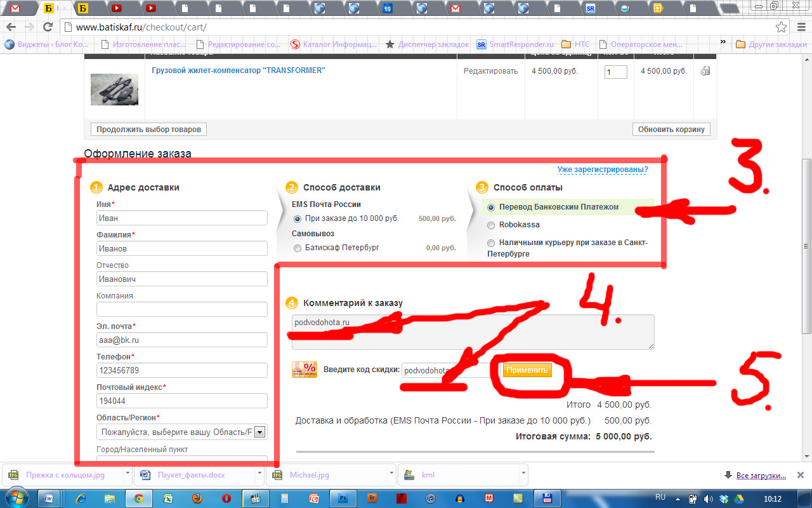The width and height of the screenshot is (812, 508).
Task: Launch Photoshop from the taskbar
Action: 343,498
